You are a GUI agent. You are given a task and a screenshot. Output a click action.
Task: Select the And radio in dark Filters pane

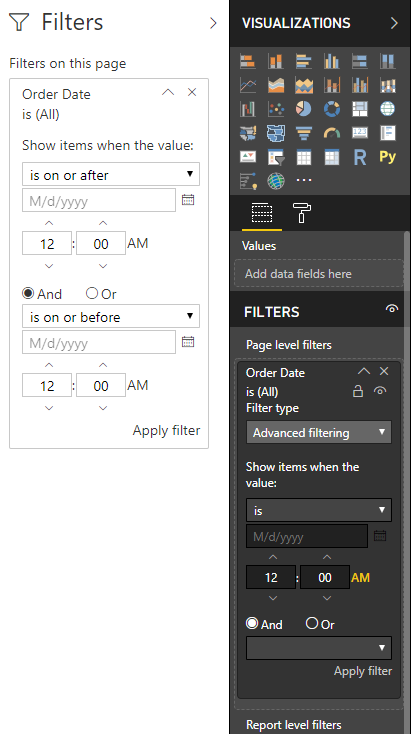tap(252, 623)
